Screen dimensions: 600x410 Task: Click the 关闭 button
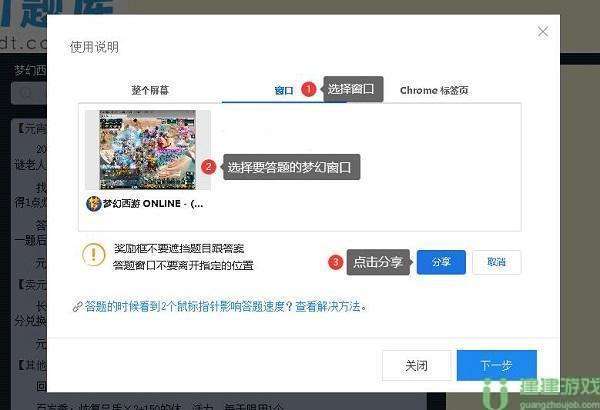pyautogui.click(x=416, y=365)
